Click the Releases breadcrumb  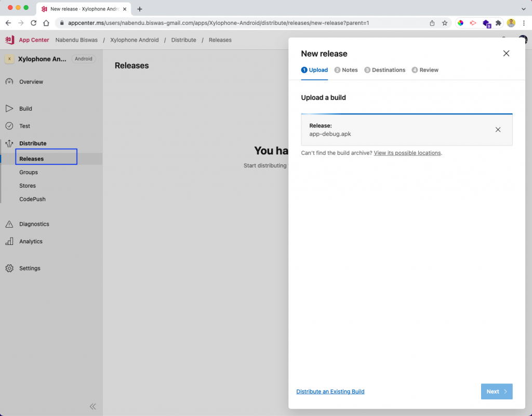[x=220, y=40]
